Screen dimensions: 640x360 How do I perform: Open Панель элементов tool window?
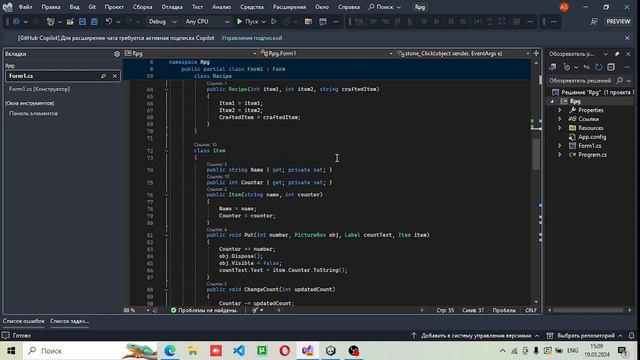click(33, 113)
